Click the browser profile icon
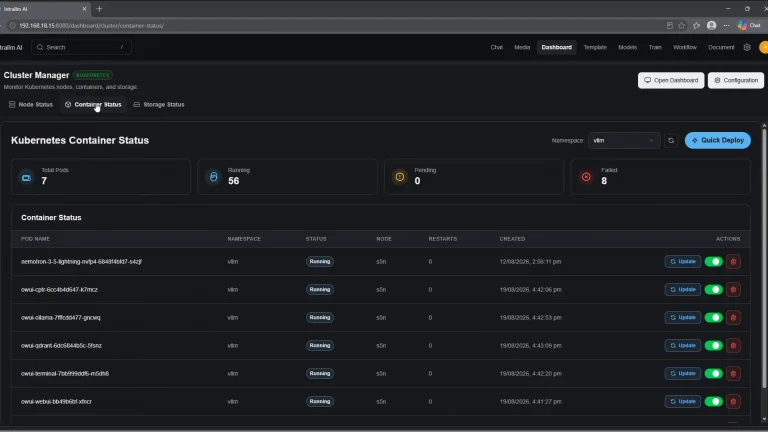 [712, 25]
